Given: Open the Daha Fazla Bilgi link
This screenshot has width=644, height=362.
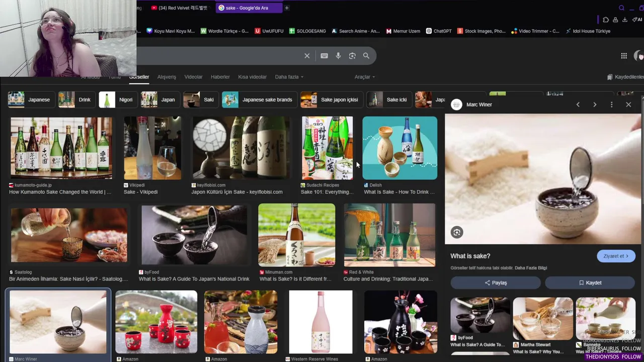Looking at the screenshot, I should pyautogui.click(x=531, y=268).
